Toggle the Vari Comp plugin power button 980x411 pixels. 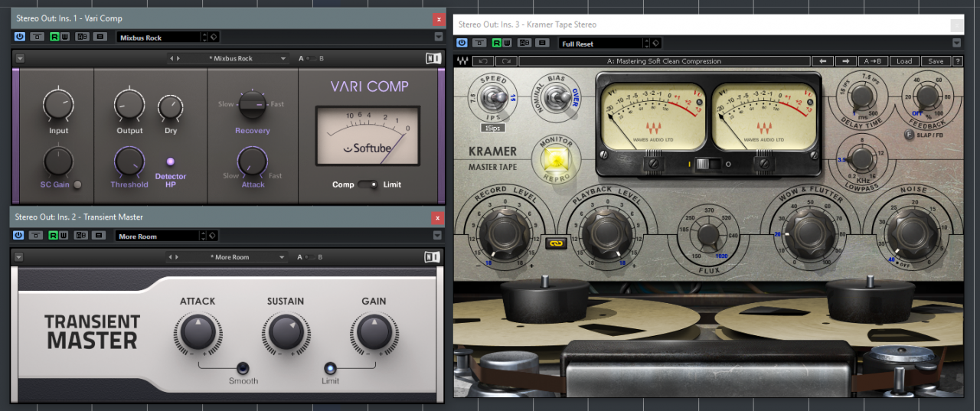click(19, 37)
